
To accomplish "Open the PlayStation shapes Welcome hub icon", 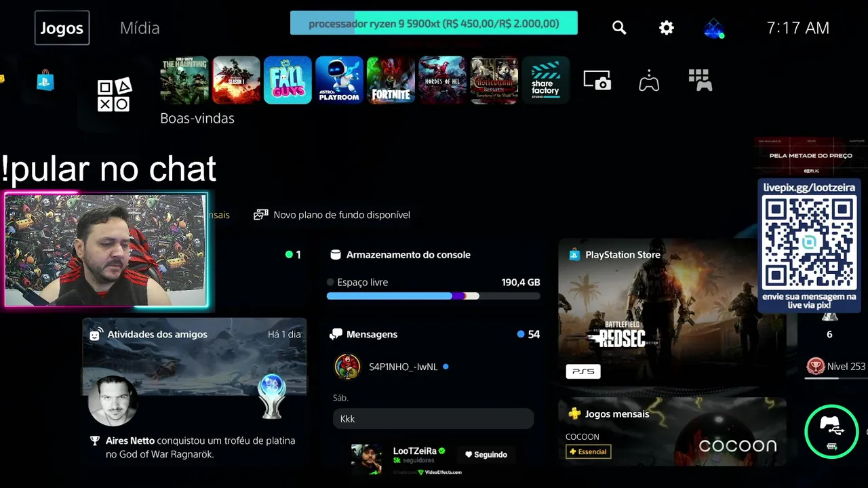I will [114, 95].
